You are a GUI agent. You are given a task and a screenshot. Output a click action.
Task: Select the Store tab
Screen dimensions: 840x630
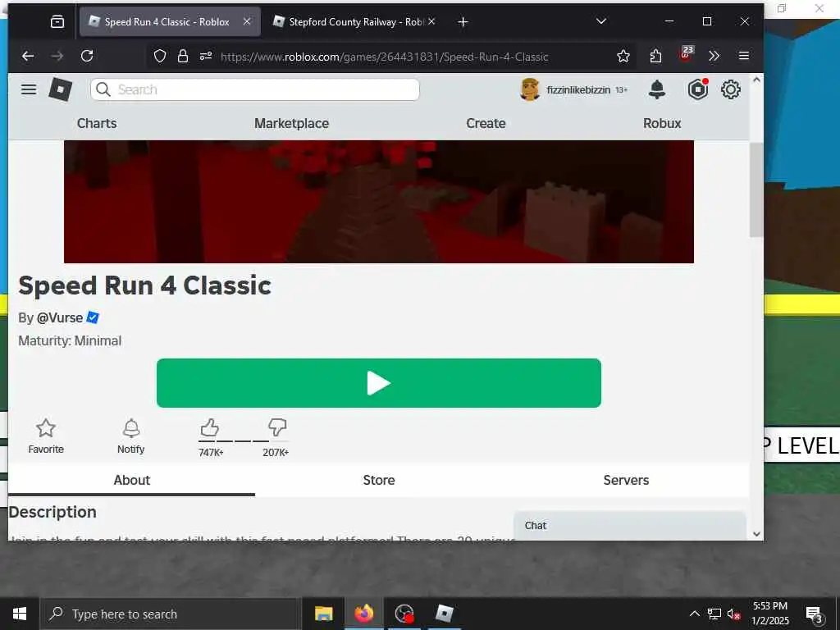click(x=379, y=480)
